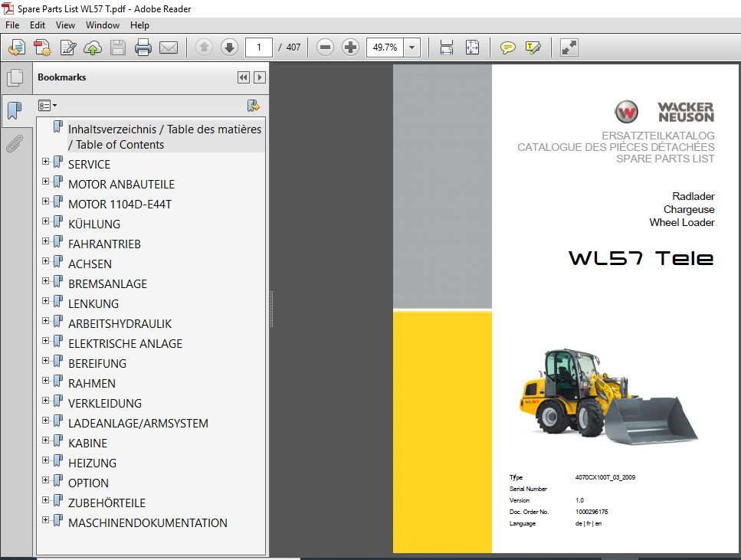Select the LADEANLAGE/ARMSYSTEM bookmark

[138, 423]
